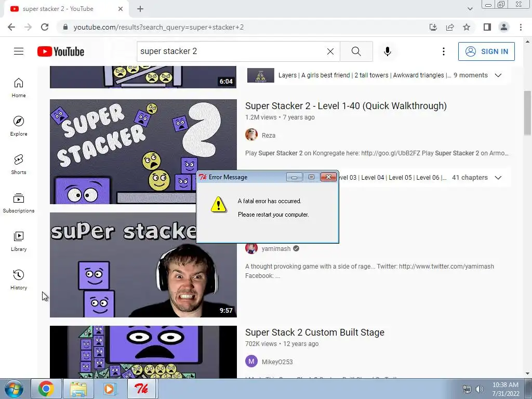Screen dimensions: 532x399
Task: Open Subscriptions in the sidebar
Action: tap(19, 203)
